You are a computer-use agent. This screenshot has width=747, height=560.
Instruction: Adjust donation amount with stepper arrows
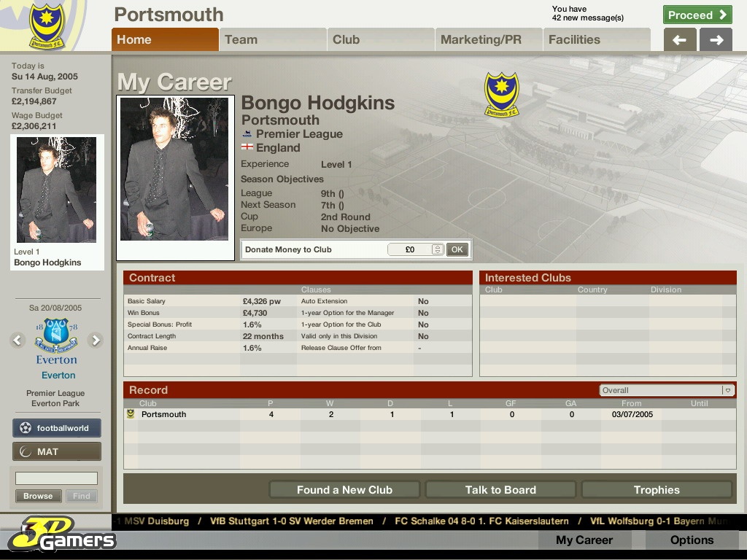[x=438, y=249]
